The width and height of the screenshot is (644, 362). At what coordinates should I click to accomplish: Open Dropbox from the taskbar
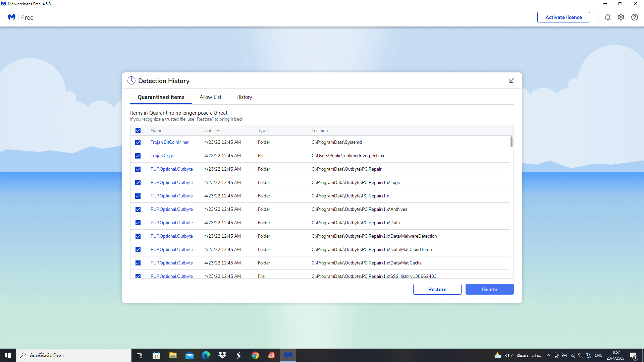pyautogui.click(x=222, y=355)
